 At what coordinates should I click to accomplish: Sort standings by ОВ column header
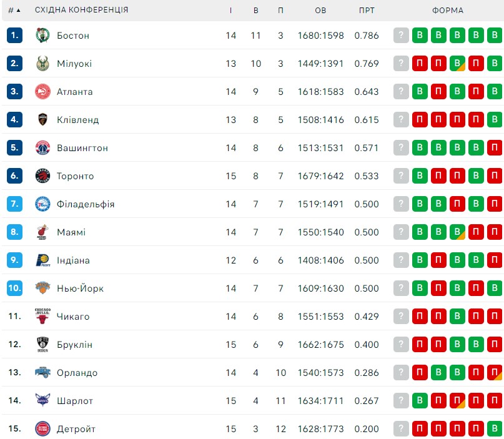[x=320, y=11]
